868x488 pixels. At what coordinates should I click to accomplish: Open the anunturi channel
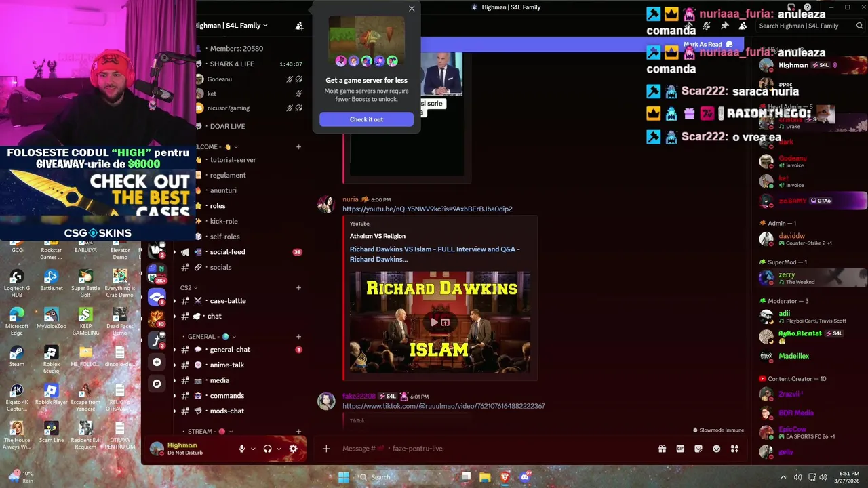223,190
